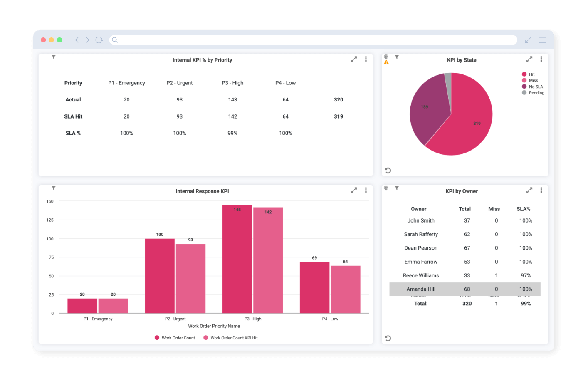Click the P3 - High column header
588x381 pixels.
coord(232,83)
